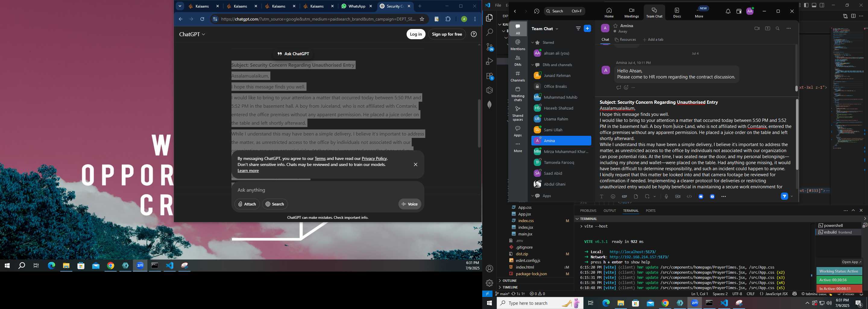Screen dimensions: 868x309
Task: Create new chat with blue plus button
Action: [587, 29]
